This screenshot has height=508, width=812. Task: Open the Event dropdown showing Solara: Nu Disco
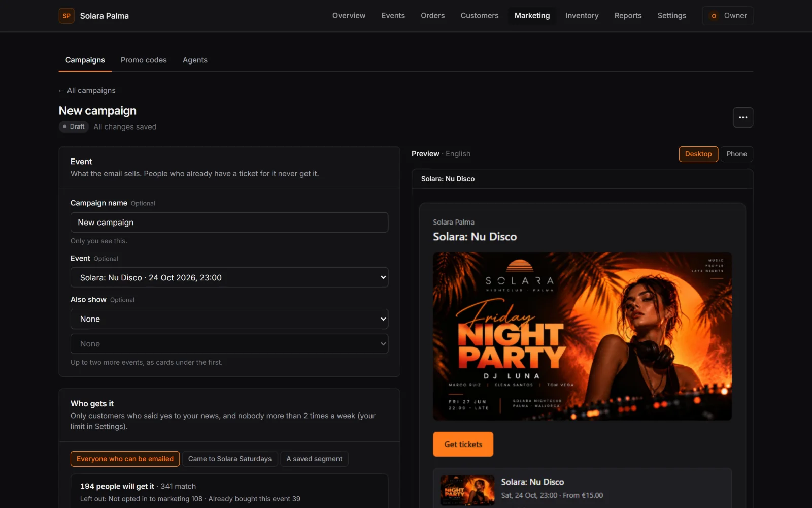(x=229, y=277)
